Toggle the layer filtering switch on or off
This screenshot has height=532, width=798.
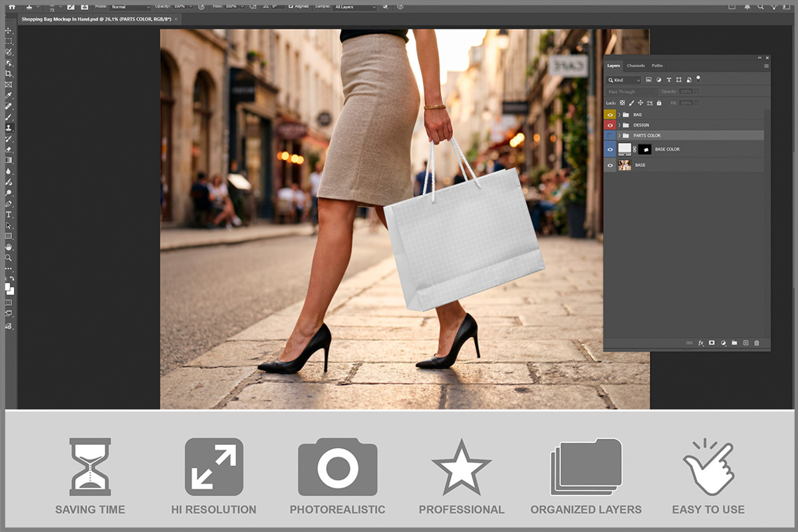coord(698,79)
